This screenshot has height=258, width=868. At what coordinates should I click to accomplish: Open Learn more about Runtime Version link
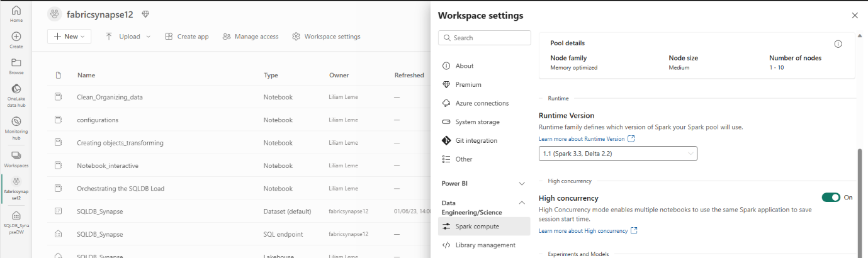(582, 138)
